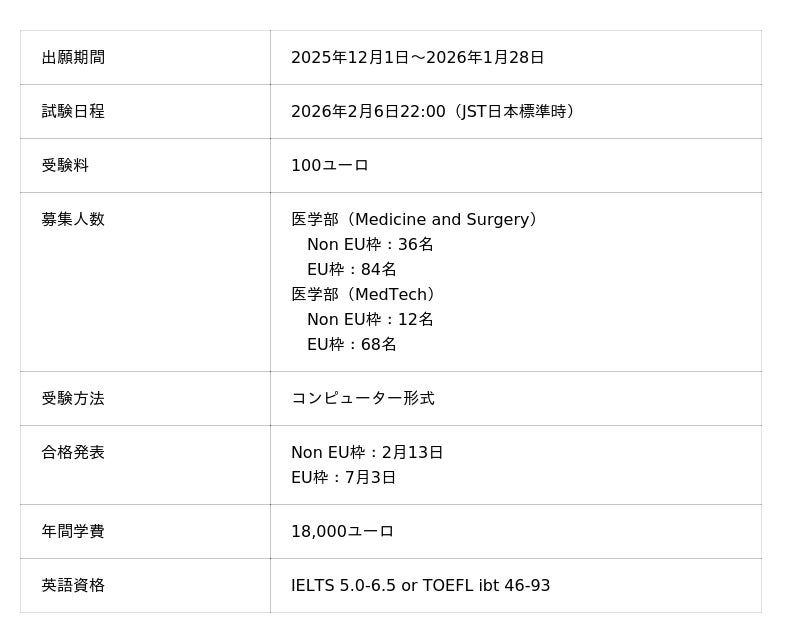The height and width of the screenshot is (643, 800).
Task: Select the 100ユーロ exam fee value
Action: [330, 166]
